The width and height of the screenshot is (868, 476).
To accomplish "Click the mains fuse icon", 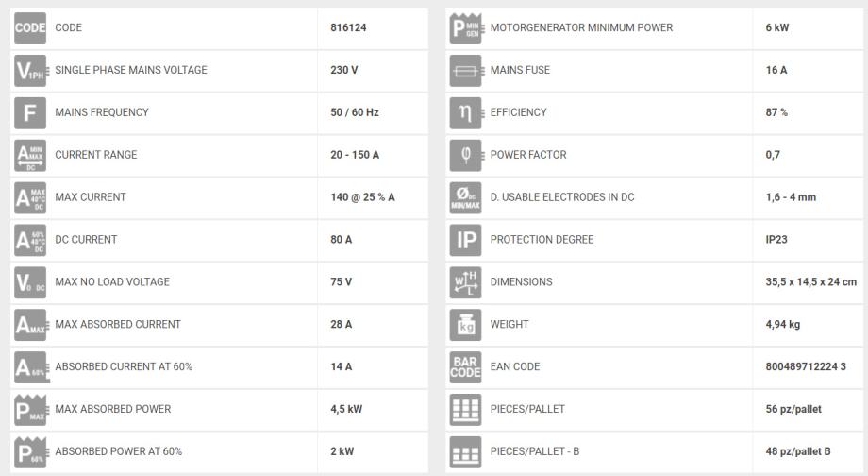I will (x=467, y=70).
